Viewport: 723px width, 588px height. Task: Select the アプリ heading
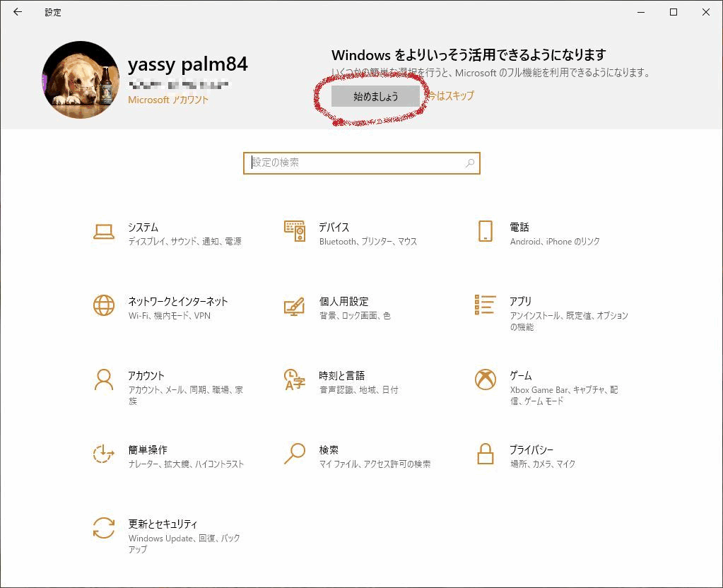click(x=521, y=302)
